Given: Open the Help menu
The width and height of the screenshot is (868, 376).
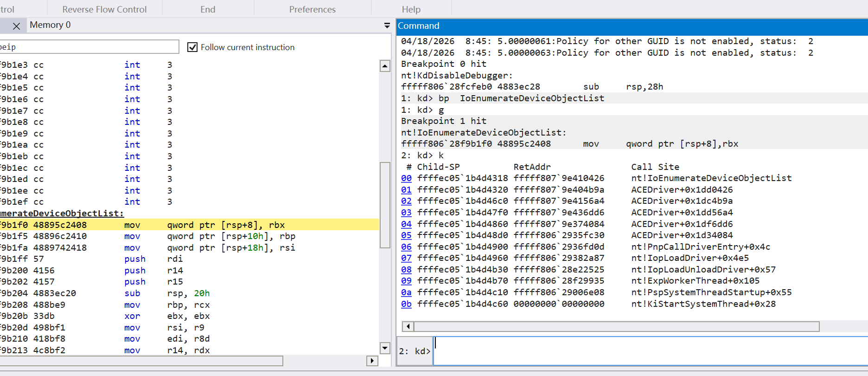Looking at the screenshot, I should [x=411, y=9].
